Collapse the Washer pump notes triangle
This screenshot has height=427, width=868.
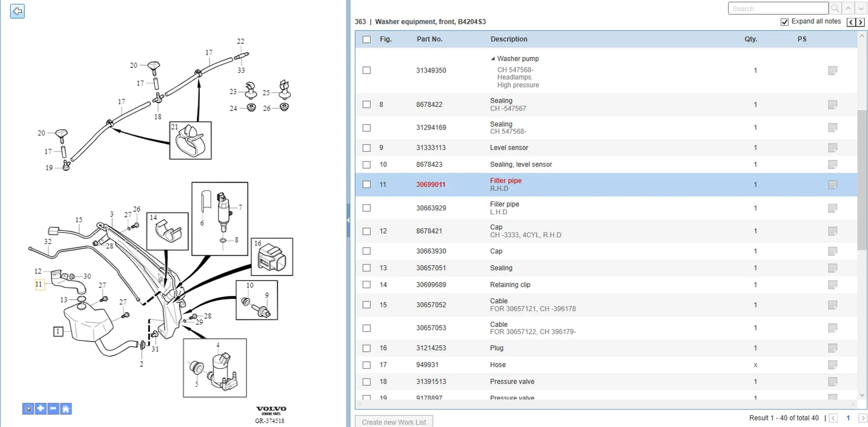493,59
